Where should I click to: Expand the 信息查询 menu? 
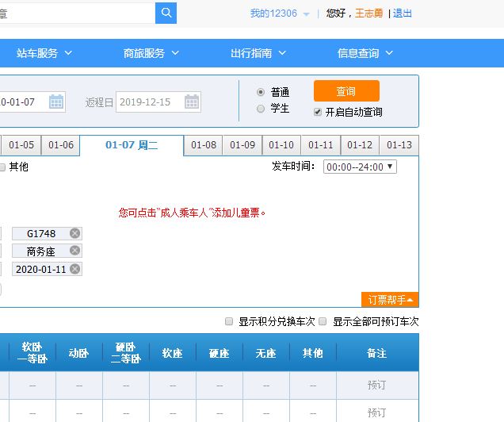pos(365,53)
